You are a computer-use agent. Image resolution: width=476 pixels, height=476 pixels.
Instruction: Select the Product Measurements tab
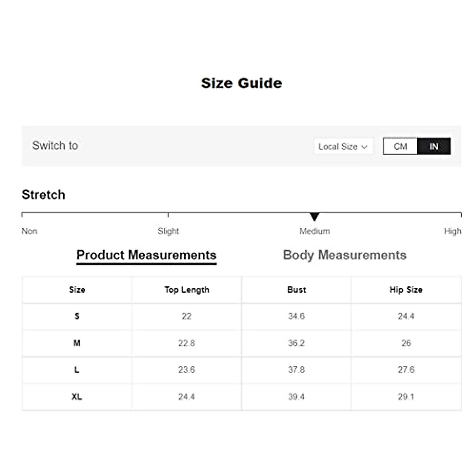146,255
